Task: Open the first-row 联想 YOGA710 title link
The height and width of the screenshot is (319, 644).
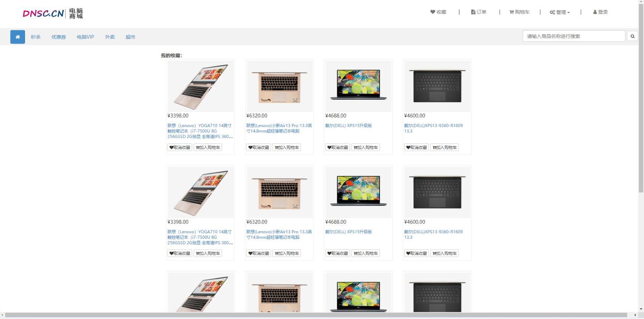Action: click(x=200, y=131)
